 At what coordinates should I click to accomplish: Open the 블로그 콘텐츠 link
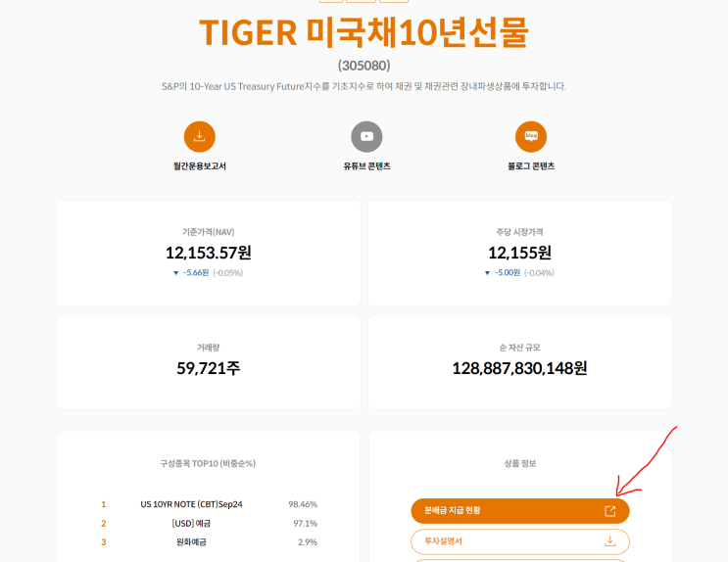pos(531,166)
